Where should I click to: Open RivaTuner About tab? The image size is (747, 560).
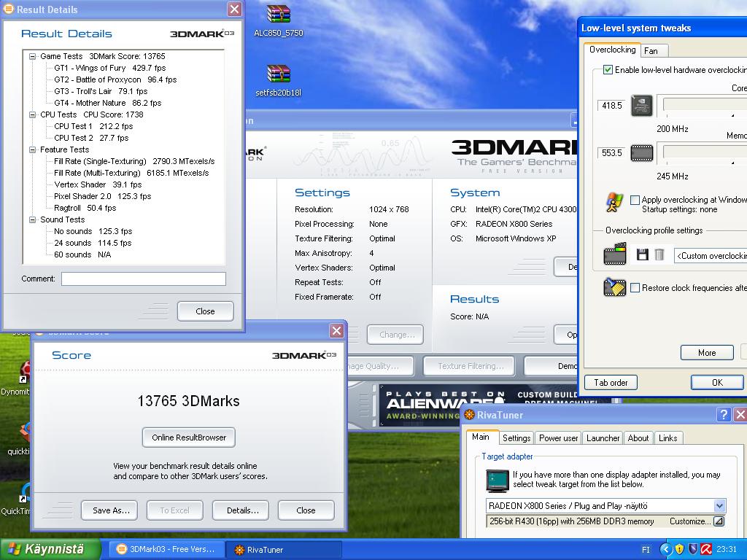coord(638,438)
